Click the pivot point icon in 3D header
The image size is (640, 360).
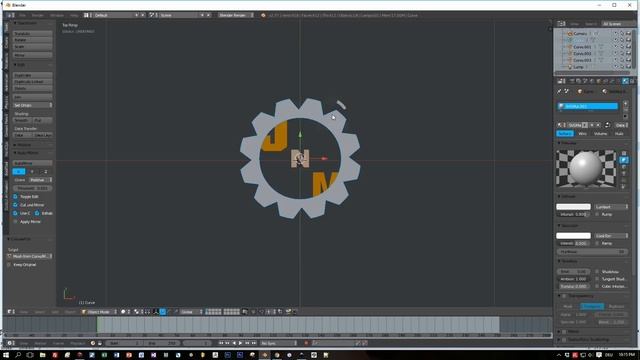click(136, 311)
